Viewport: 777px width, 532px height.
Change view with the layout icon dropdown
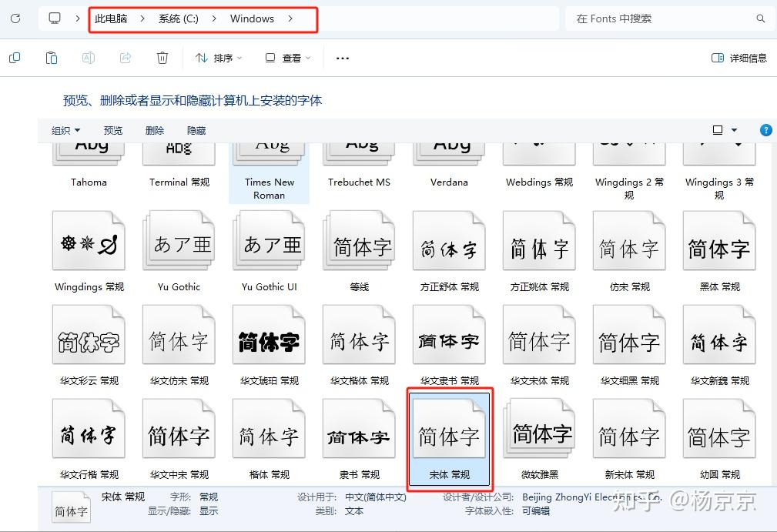point(722,129)
